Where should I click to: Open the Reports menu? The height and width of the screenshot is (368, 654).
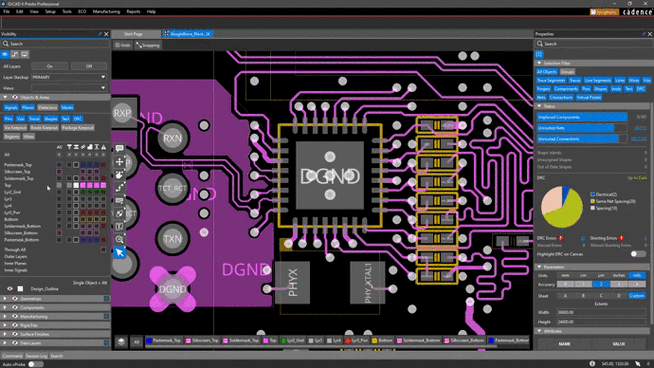tap(133, 12)
